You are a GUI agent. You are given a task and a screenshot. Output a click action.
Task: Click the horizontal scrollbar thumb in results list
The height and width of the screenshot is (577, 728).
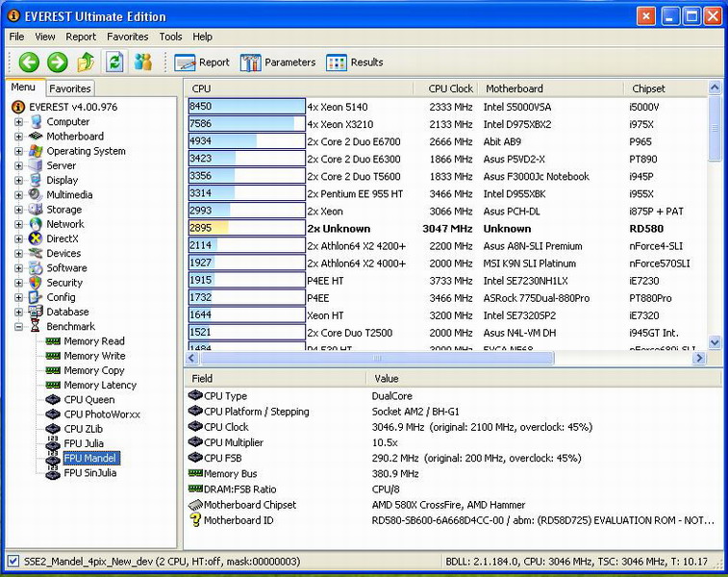click(377, 358)
